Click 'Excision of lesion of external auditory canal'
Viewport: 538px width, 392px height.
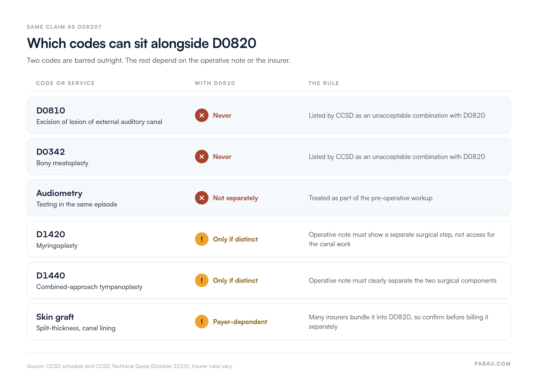(x=99, y=122)
